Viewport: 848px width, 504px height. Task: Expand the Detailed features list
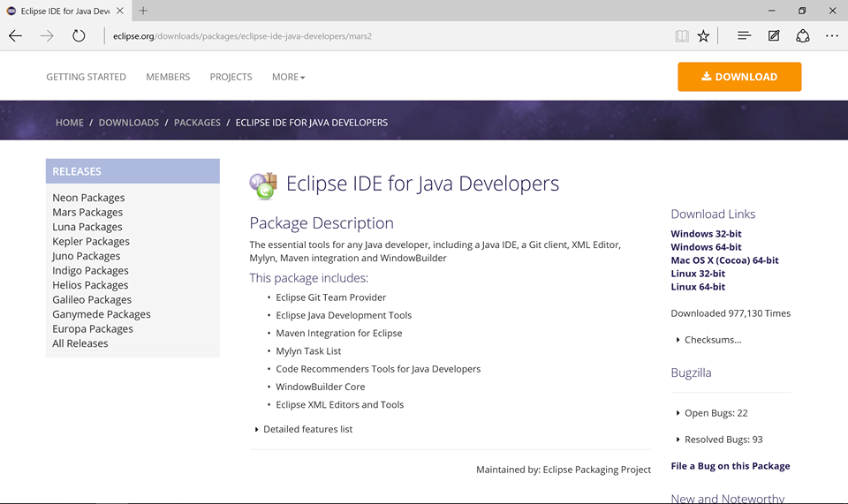tap(303, 430)
